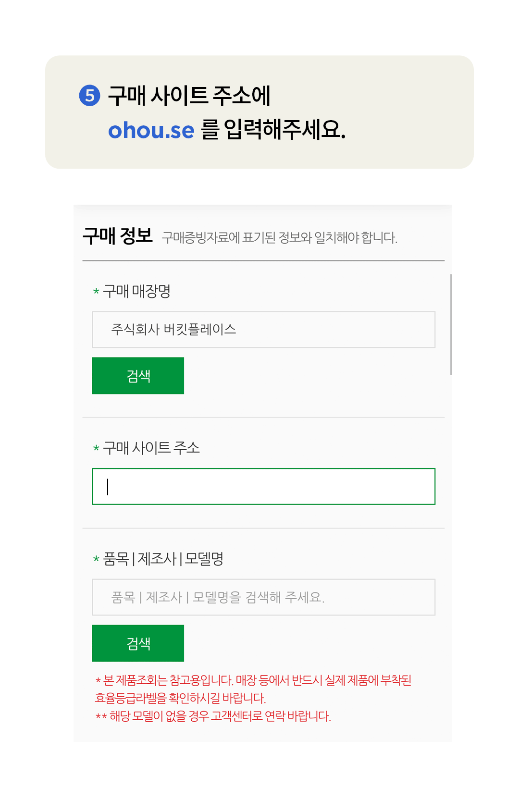Click the gray subtitle 구매증빙자료에 표기된 정보와
Viewport: 519px width, 812px height.
tap(280, 238)
